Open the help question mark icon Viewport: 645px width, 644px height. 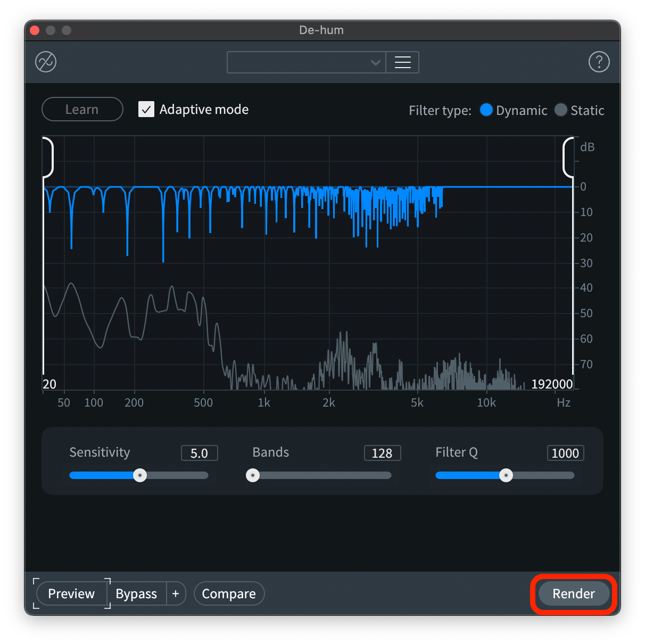click(x=599, y=62)
